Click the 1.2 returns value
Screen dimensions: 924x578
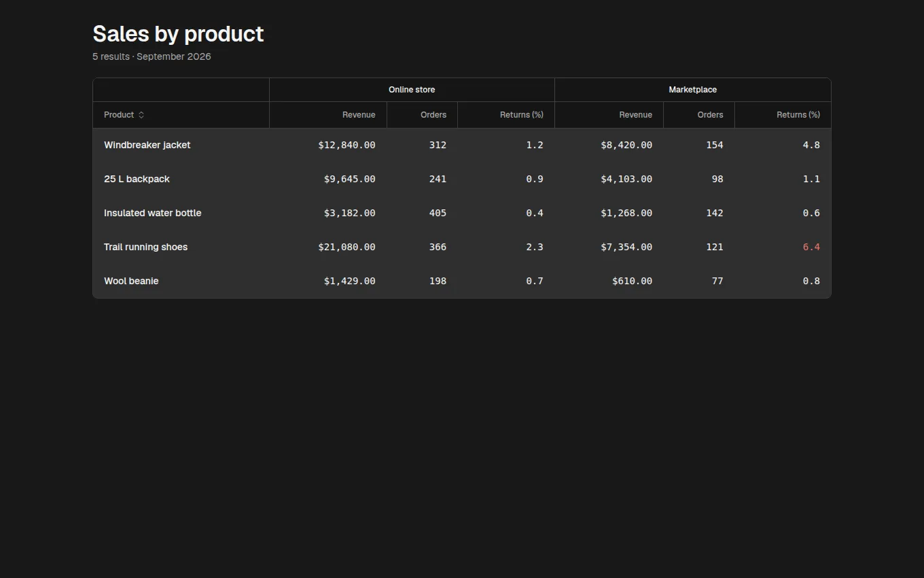(x=535, y=145)
